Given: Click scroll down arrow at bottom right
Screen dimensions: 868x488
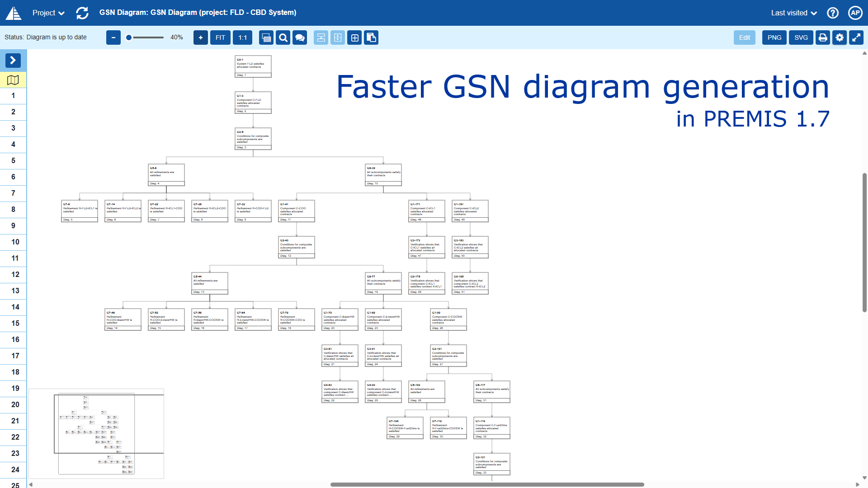Looking at the screenshot, I should click(864, 478).
